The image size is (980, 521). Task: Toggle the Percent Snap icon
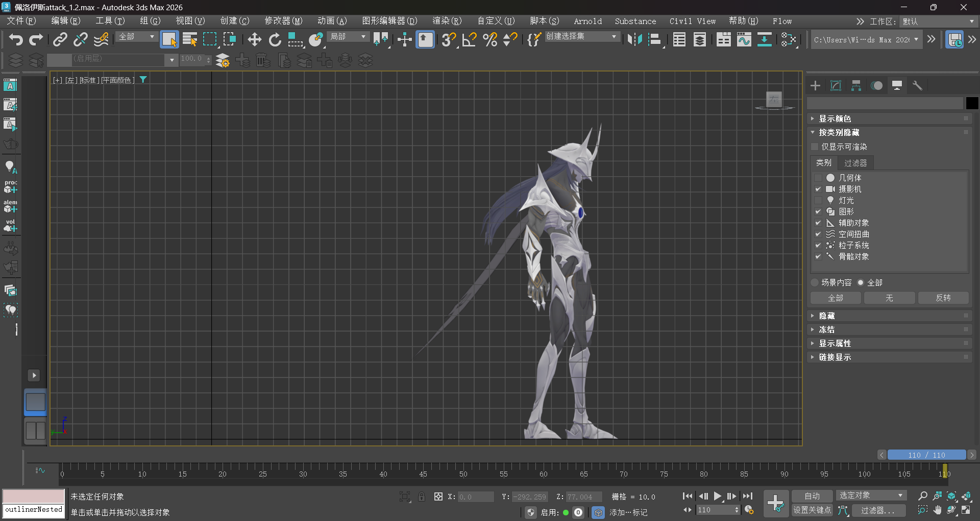click(490, 39)
